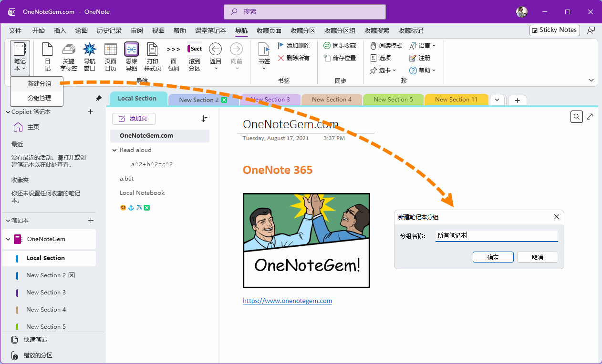Click the page search magnifier icon
The height and width of the screenshot is (364, 602).
click(x=577, y=117)
